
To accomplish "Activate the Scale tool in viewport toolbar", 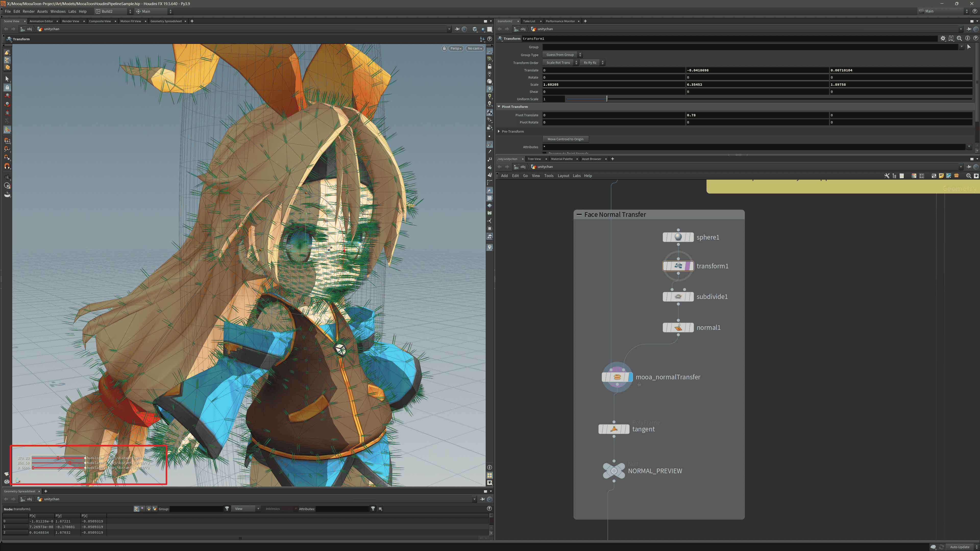I will (7, 113).
